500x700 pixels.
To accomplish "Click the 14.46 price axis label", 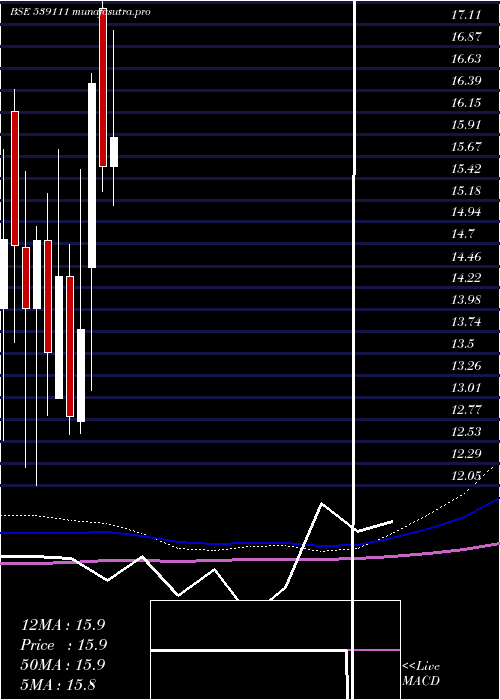I will tap(466, 256).
